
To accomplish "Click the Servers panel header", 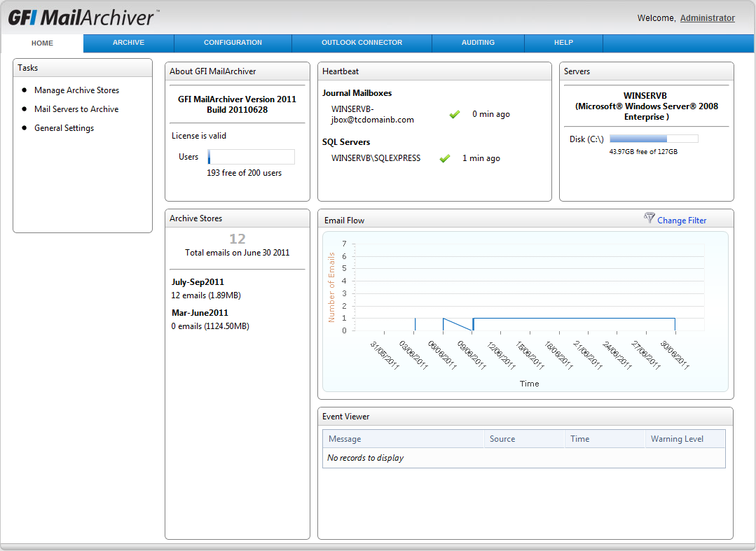I will [647, 71].
